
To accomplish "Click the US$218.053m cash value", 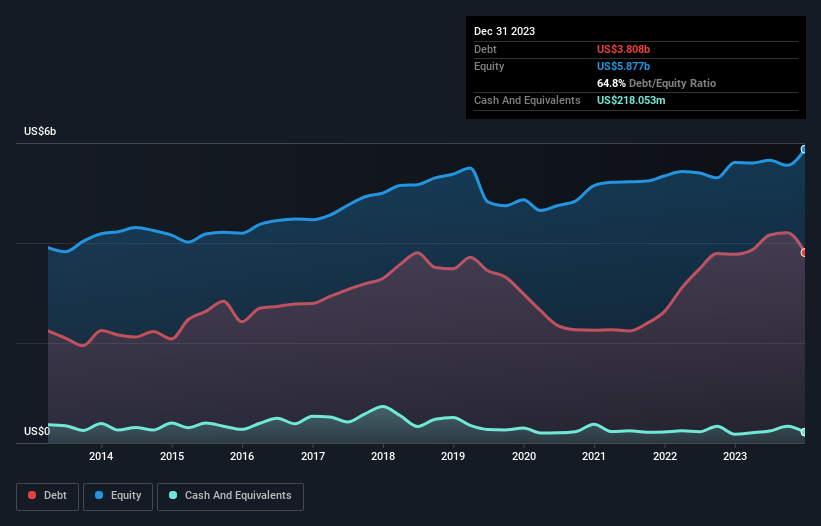I will (x=631, y=100).
